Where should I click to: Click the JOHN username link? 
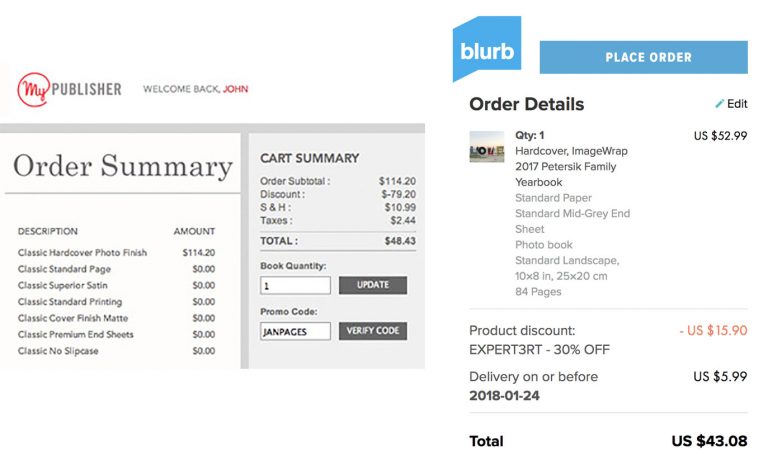click(236, 89)
